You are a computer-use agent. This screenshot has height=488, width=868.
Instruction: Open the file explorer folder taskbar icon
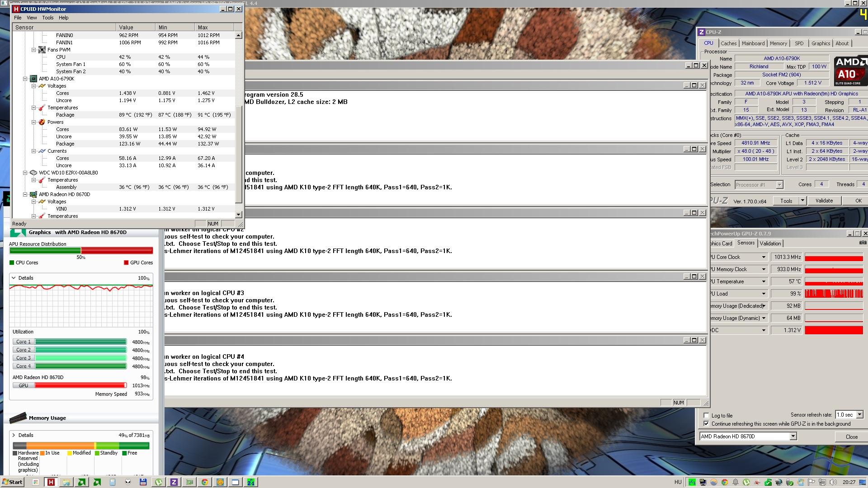66,482
